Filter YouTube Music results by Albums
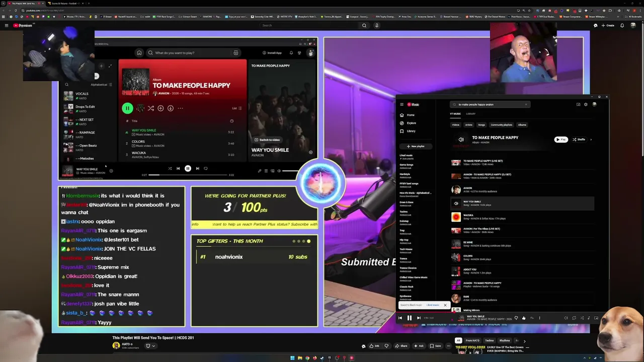Screen dimensions: 644x362 click(x=522, y=125)
